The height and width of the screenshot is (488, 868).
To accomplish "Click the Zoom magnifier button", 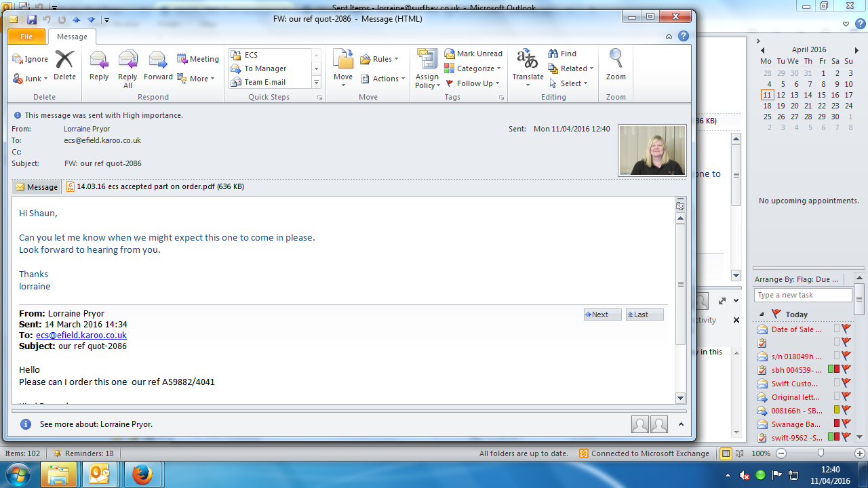I will click(616, 66).
